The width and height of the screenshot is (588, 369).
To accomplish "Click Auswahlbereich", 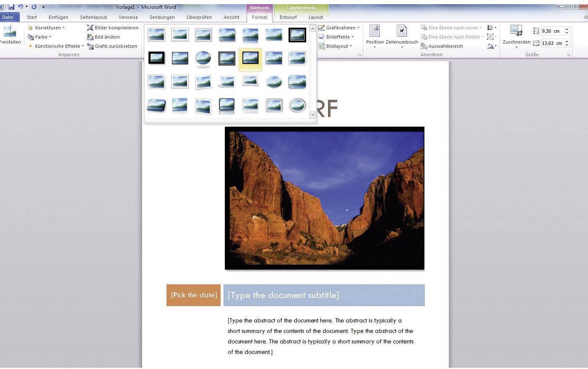I will [x=442, y=46].
